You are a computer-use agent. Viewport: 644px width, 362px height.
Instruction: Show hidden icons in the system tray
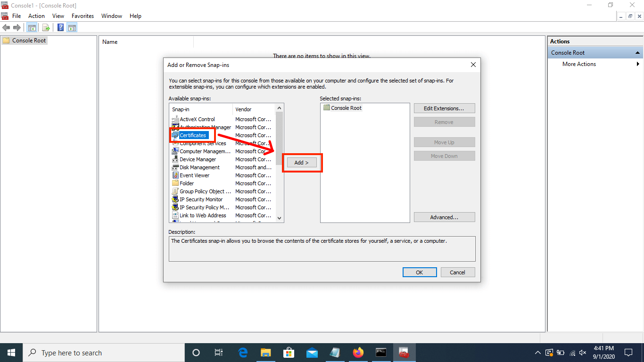coord(537,352)
